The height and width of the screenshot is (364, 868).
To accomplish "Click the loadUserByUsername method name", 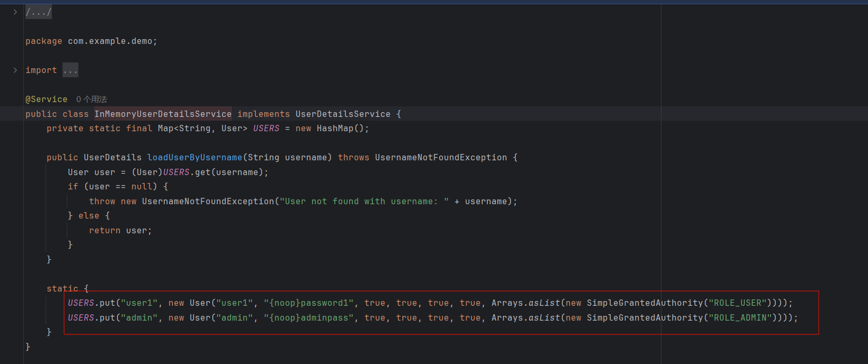I will pyautogui.click(x=194, y=158).
